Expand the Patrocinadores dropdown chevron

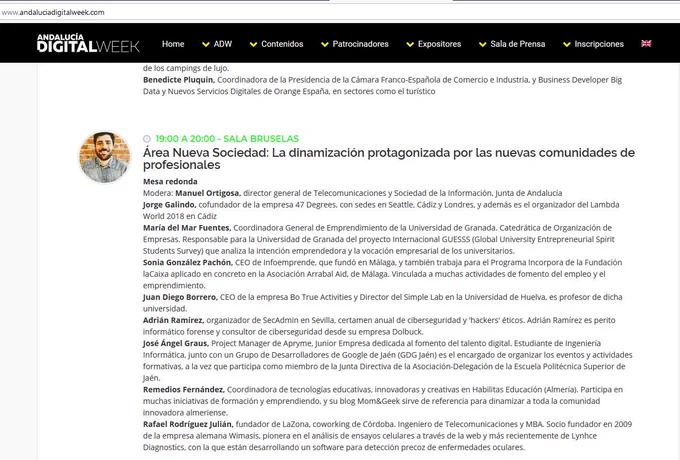(x=325, y=44)
